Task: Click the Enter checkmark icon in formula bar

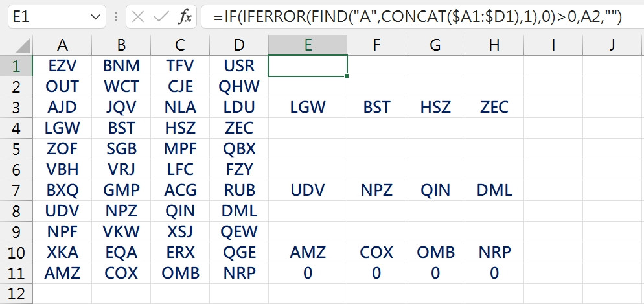Action: point(161,17)
